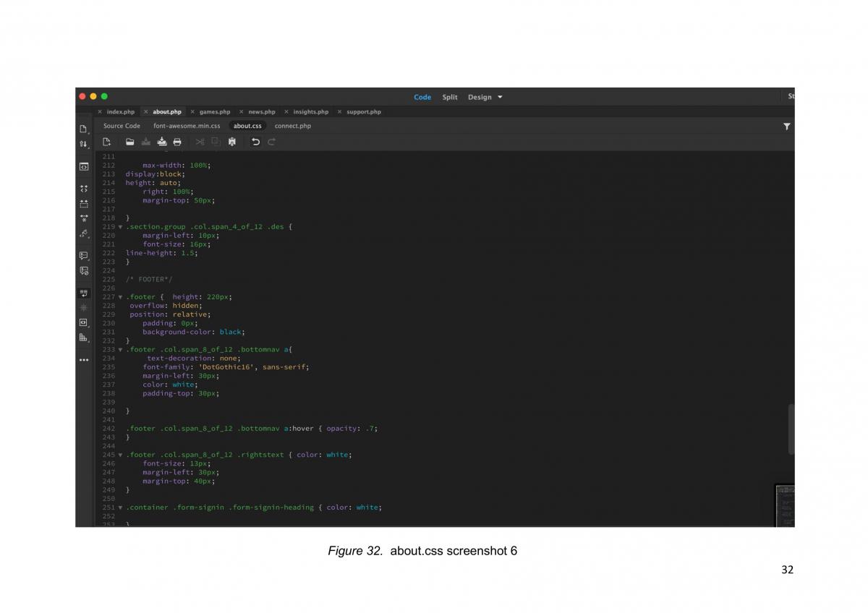Click the 'black' background-color value
Viewport: 868px width, 613px height.
click(x=231, y=333)
